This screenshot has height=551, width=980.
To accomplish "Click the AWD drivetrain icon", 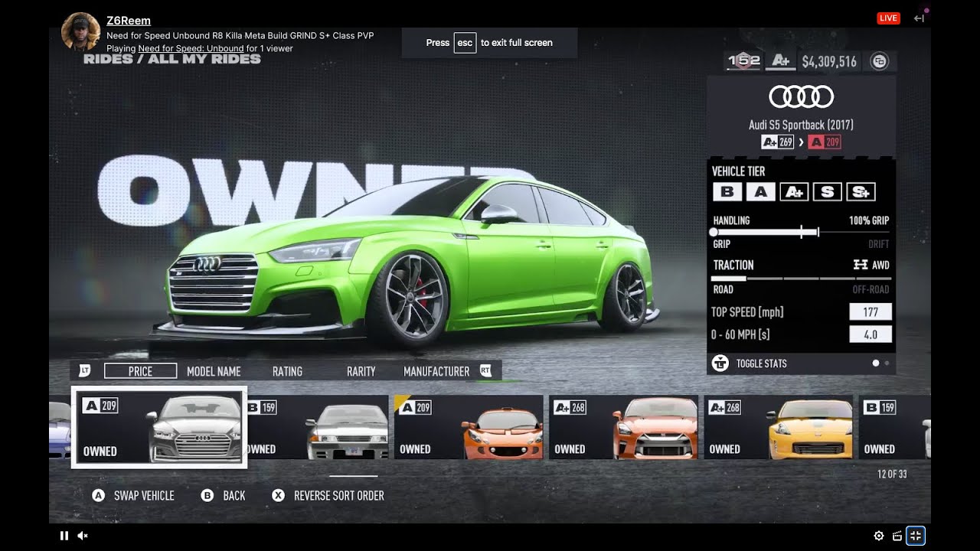I will pos(861,265).
